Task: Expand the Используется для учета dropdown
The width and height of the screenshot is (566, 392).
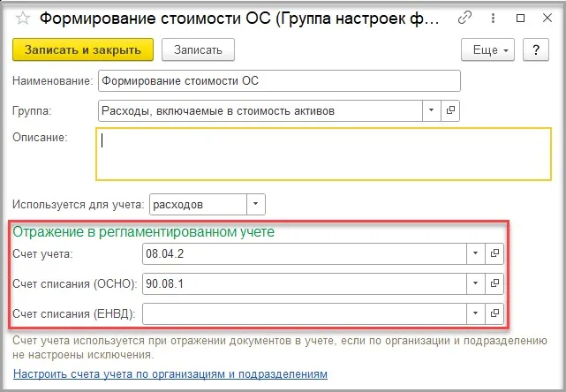Action: 255,204
